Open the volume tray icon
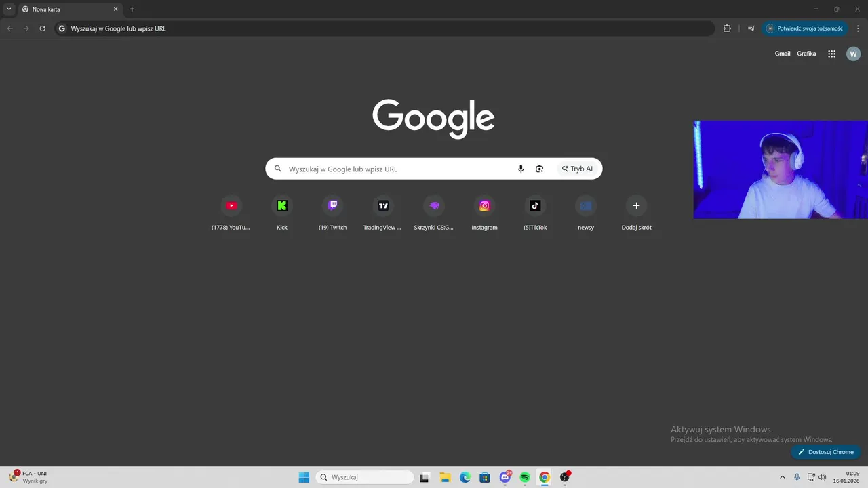The width and height of the screenshot is (868, 488). (823, 477)
